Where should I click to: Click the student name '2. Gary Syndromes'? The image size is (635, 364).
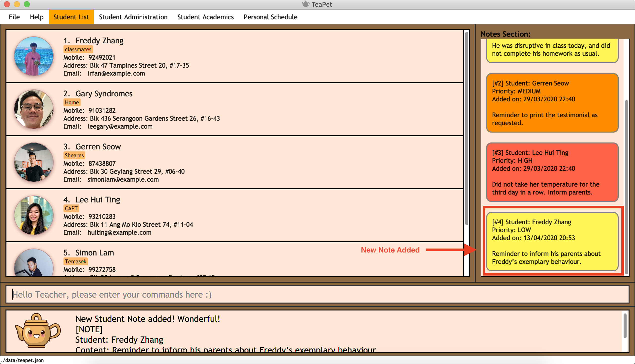(98, 93)
